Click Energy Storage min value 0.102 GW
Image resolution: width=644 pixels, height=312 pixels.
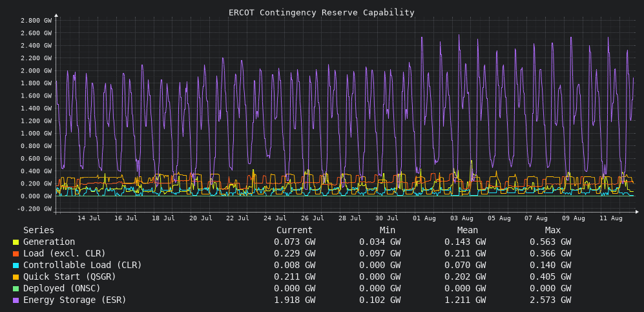(380, 300)
